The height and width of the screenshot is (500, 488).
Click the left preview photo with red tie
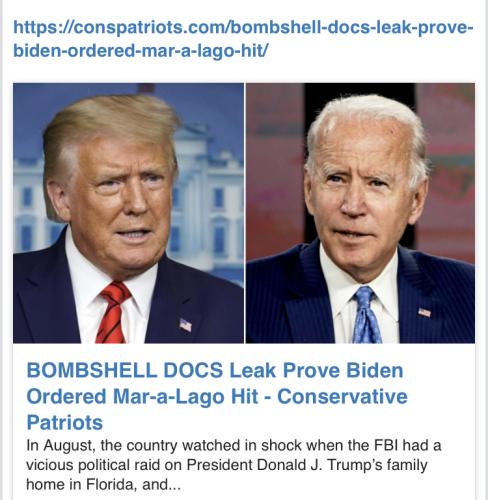pyautogui.click(x=128, y=213)
